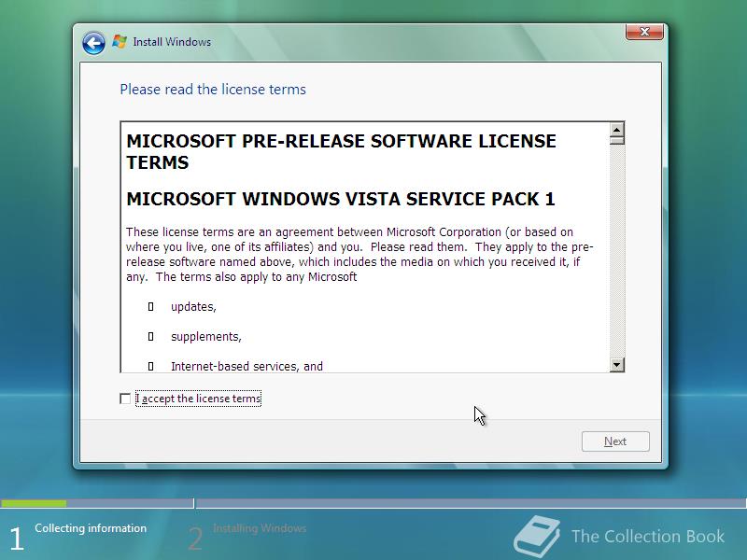Click the Windows flag logo in the title bar

coord(118,41)
